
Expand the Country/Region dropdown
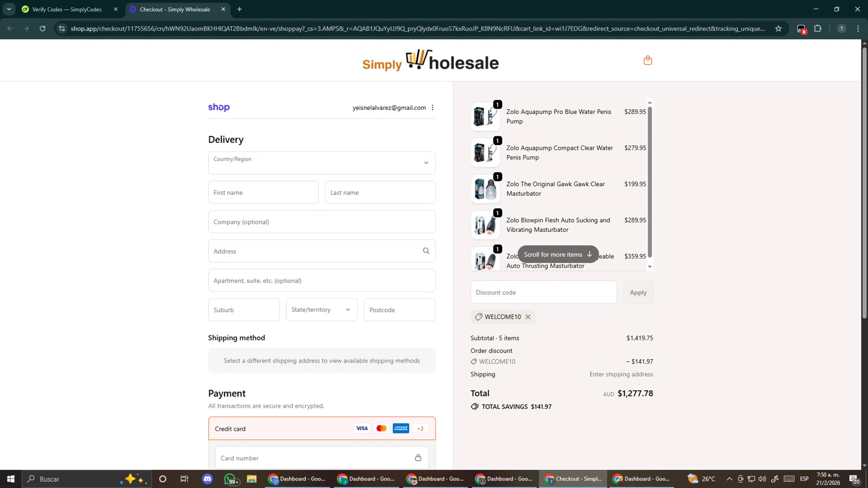(322, 163)
